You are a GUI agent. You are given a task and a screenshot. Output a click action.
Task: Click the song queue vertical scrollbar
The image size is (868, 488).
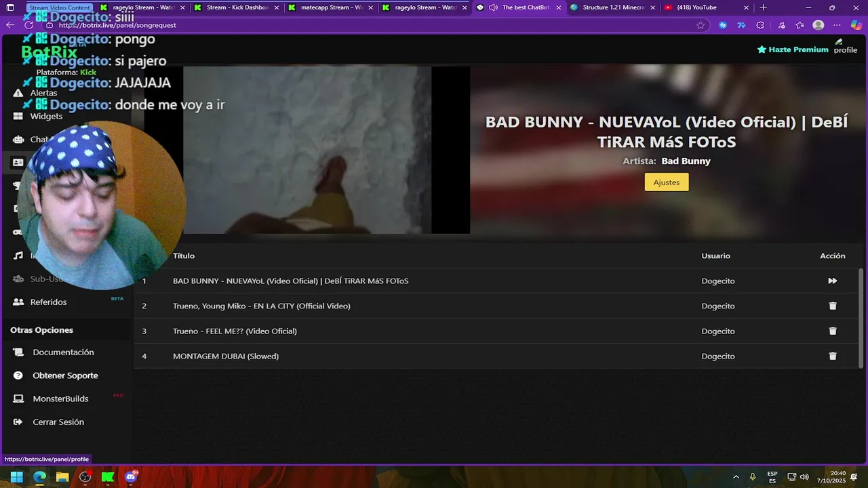tap(861, 317)
